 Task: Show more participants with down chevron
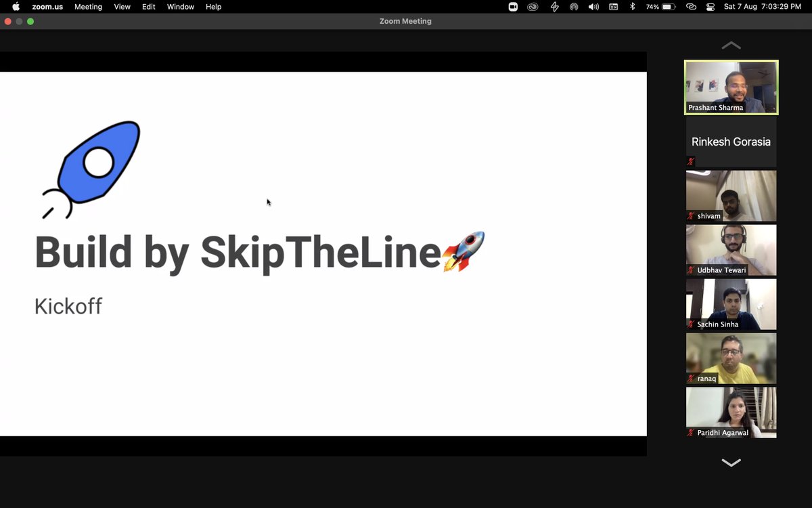[x=731, y=463]
